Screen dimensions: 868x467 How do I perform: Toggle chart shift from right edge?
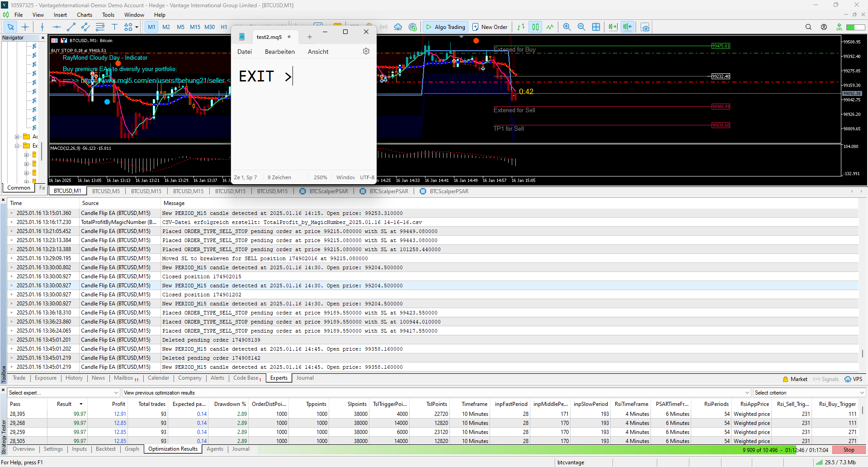(x=627, y=27)
